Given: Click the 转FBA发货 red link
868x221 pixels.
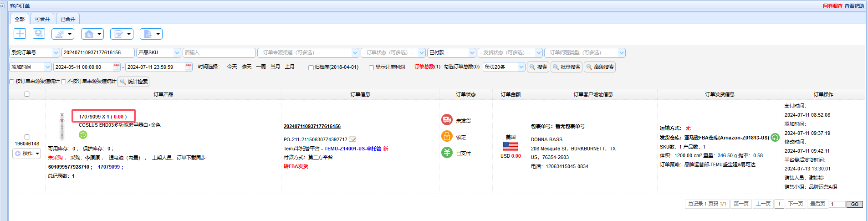Looking at the screenshot, I should (x=296, y=166).
